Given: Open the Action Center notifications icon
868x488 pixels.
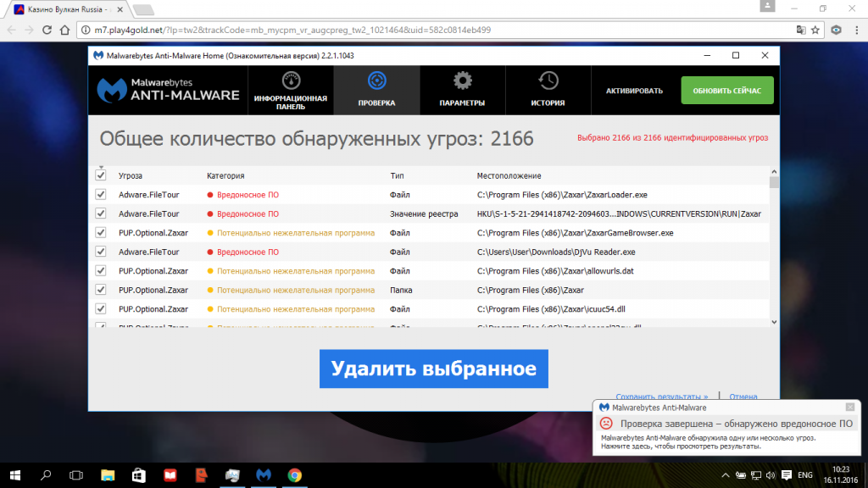Looking at the screenshot, I should pos(787,475).
